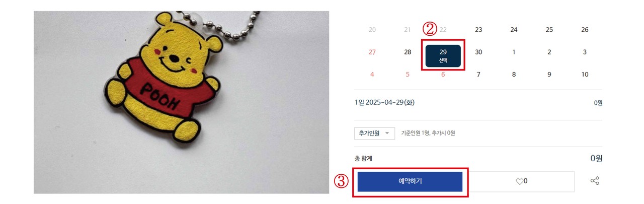Pick next month's date 3

click(x=585, y=52)
